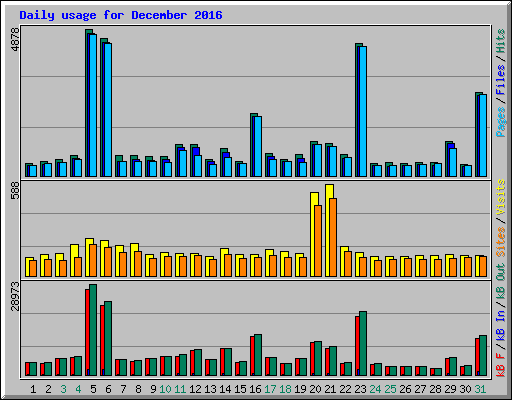This screenshot has width=512, height=400.
Task: Select day 20 on the x-axis
Action: click(315, 389)
